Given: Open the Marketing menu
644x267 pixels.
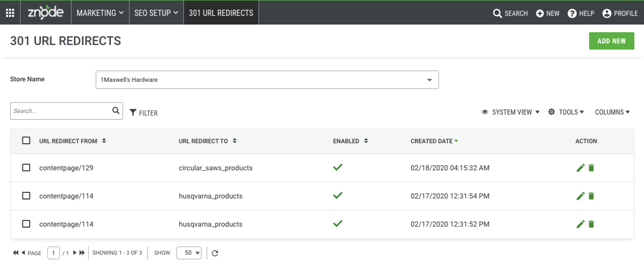Looking at the screenshot, I should point(100,13).
